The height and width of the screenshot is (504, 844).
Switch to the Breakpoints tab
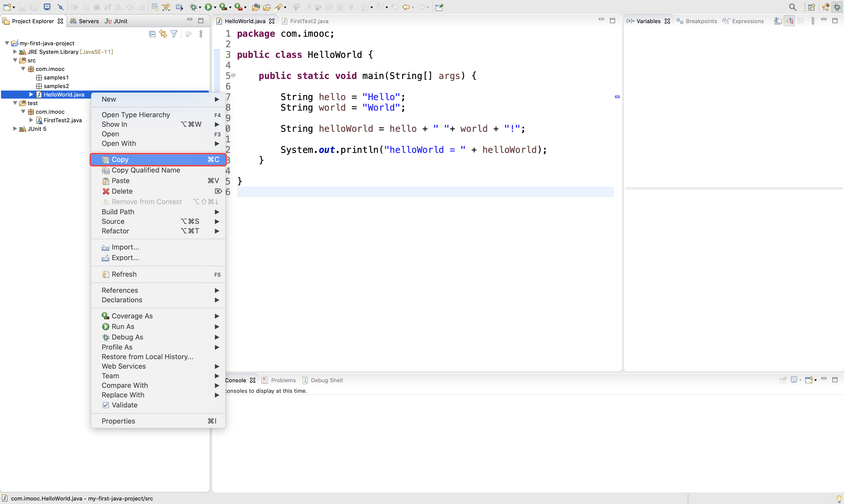pos(697,21)
